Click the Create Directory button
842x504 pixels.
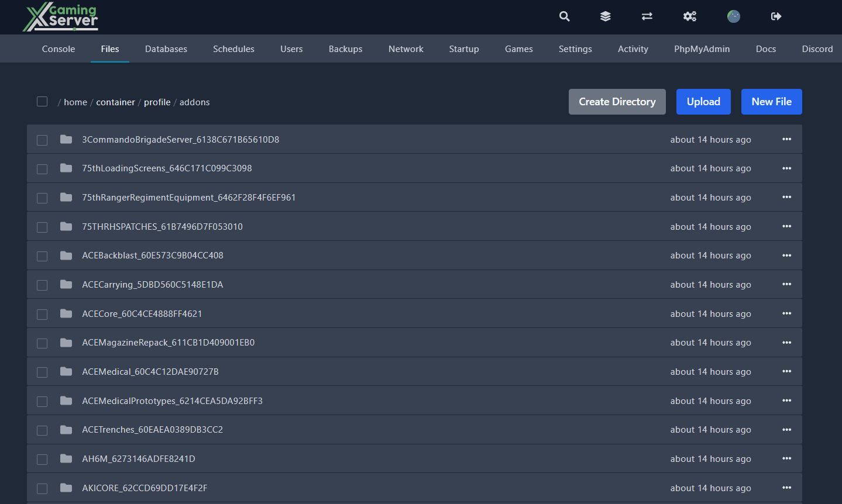click(617, 101)
